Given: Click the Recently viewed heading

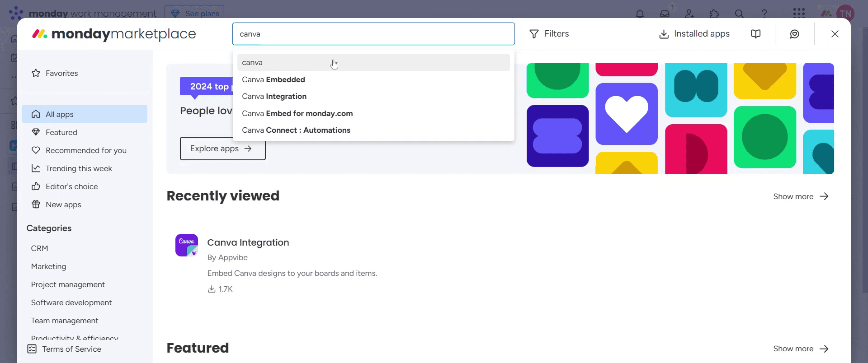Looking at the screenshot, I should (x=223, y=196).
